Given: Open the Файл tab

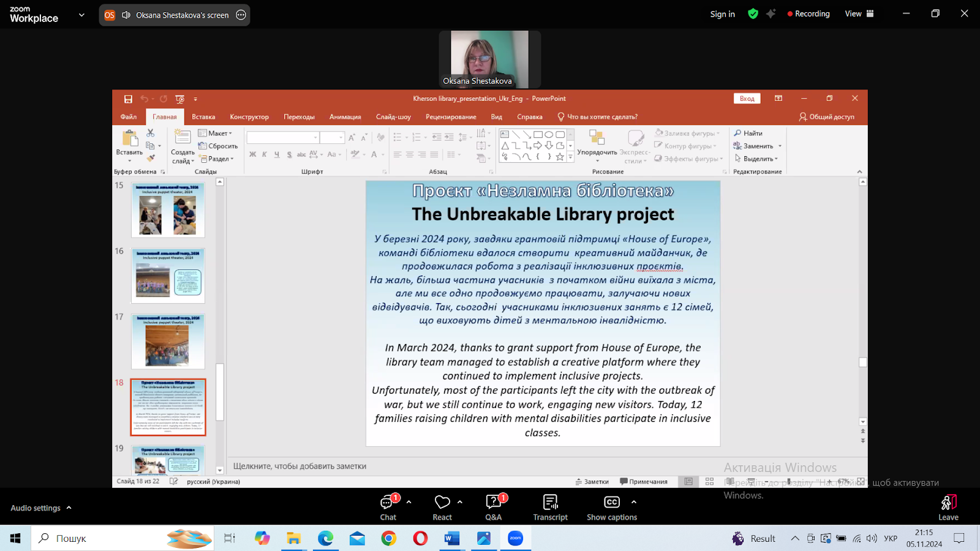Looking at the screenshot, I should (x=129, y=117).
